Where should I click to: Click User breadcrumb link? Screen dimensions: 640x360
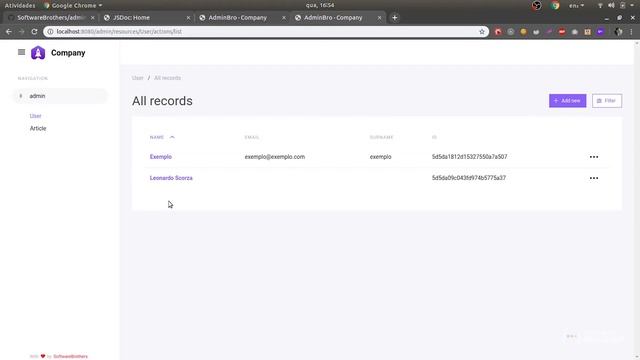pos(138,78)
